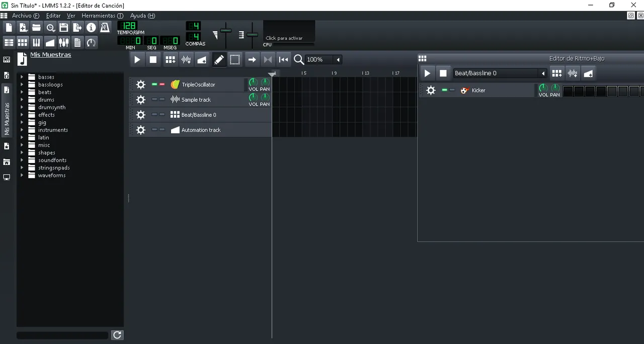The image size is (644, 344).
Task: Adjust the Sample track PAN knob
Action: [265, 97]
